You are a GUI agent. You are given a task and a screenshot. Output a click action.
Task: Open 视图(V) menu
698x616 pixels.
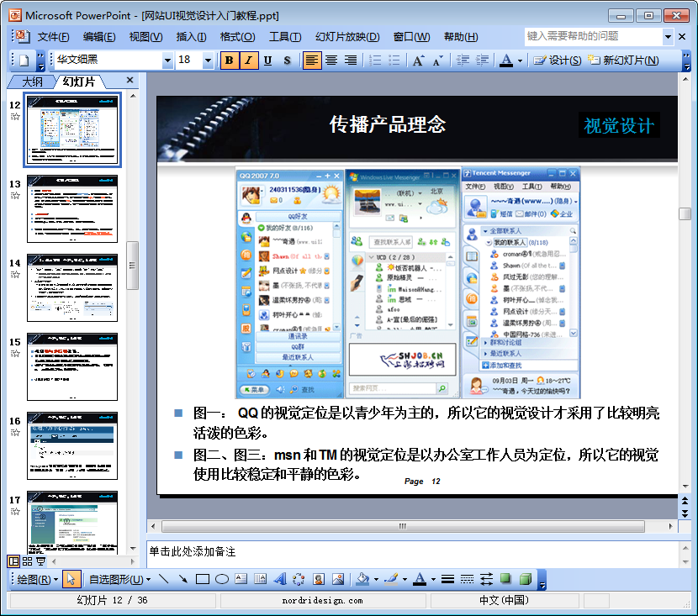point(145,37)
